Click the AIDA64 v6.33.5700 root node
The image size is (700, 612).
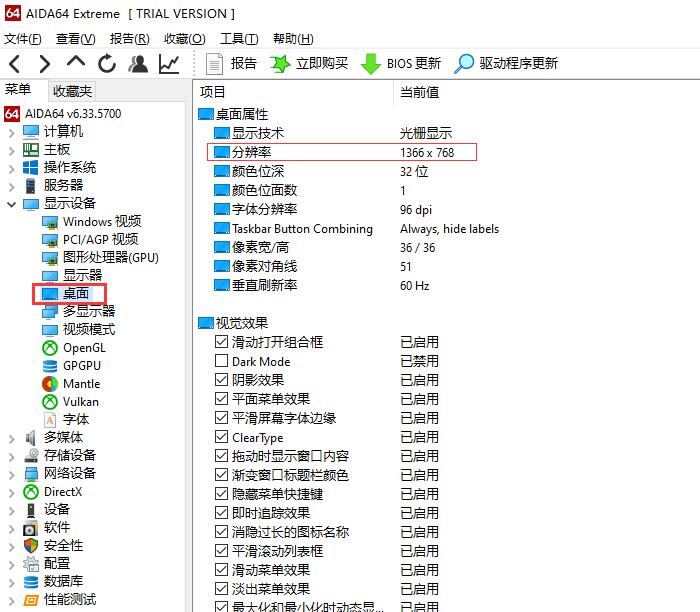(63, 114)
